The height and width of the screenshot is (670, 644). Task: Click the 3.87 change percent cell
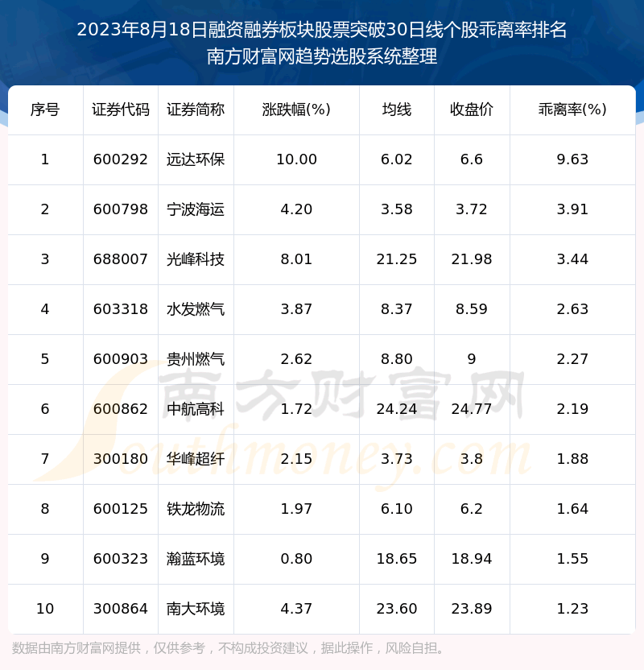coord(296,309)
